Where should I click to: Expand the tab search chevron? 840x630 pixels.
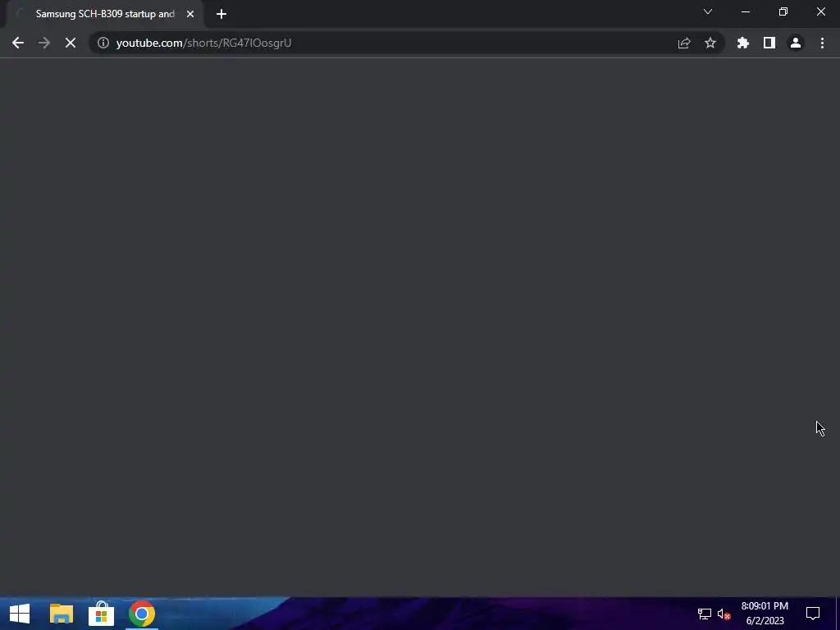pos(708,11)
